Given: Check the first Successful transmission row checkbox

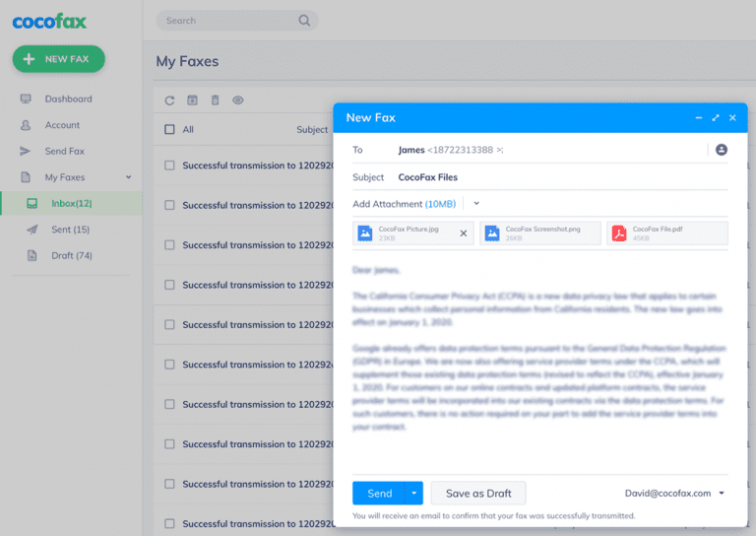Looking at the screenshot, I should tap(169, 166).
